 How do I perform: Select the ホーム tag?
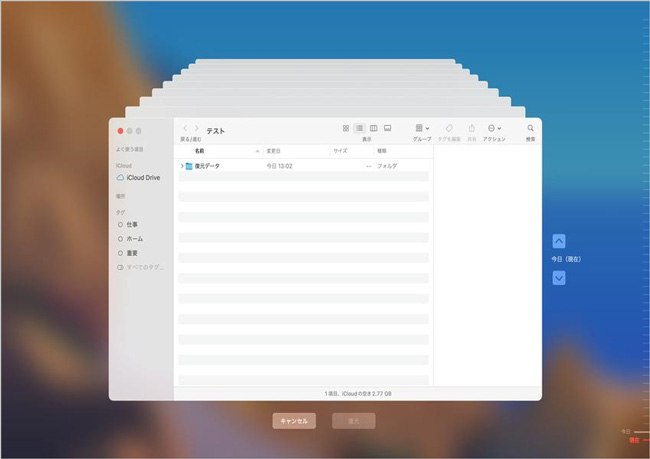point(131,239)
